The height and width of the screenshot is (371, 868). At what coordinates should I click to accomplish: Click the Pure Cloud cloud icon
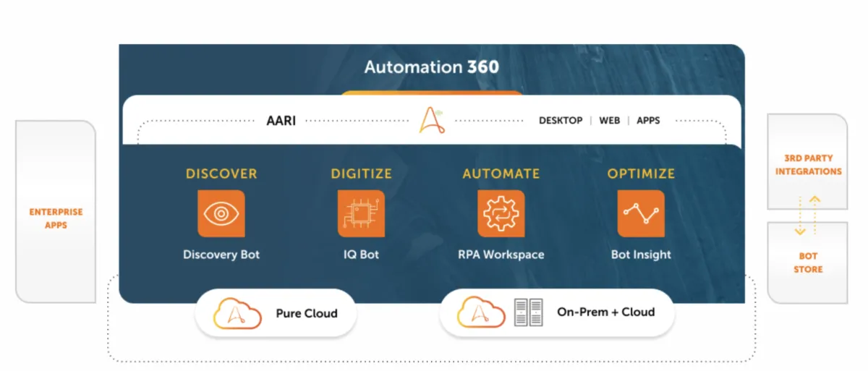pyautogui.click(x=237, y=313)
